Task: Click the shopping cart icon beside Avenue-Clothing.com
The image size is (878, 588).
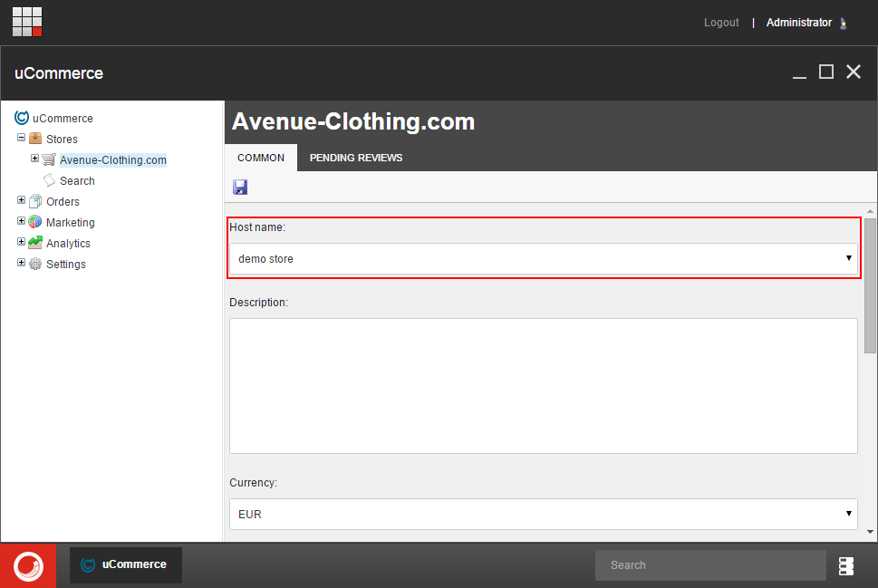Action: click(49, 159)
